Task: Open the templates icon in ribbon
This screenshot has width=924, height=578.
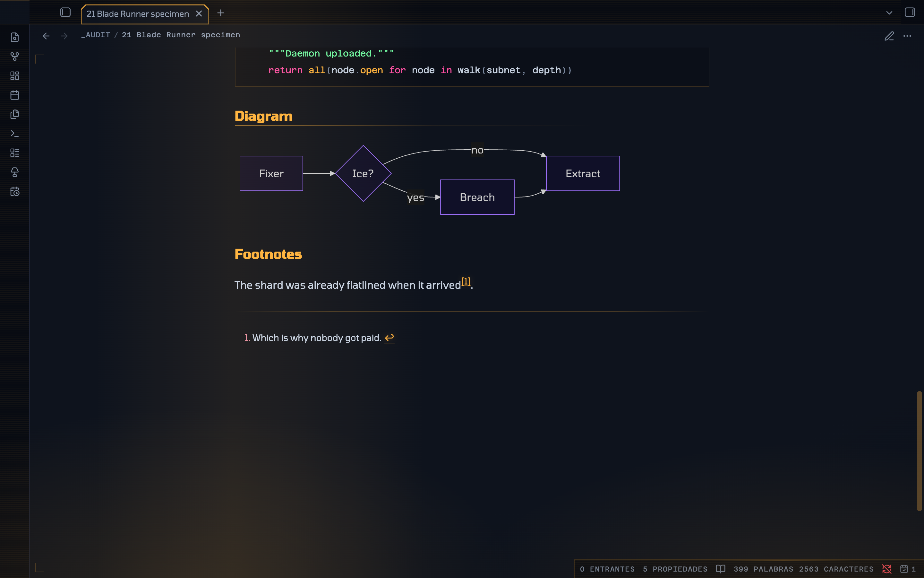Action: [x=14, y=114]
